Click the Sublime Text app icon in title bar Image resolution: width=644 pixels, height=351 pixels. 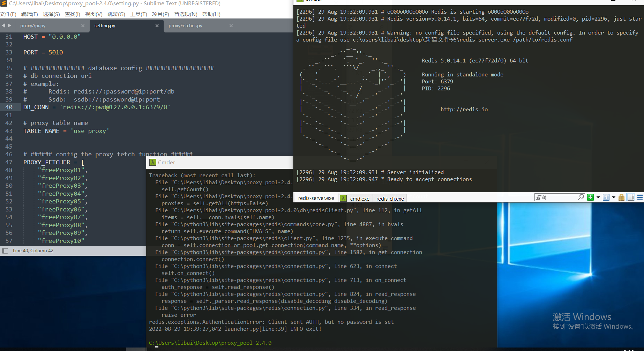pos(4,3)
